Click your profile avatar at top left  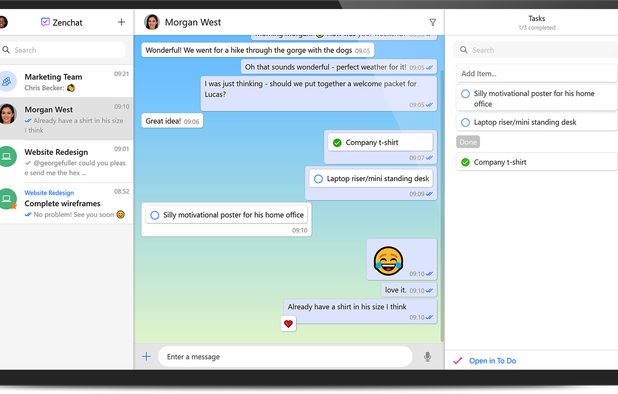(x=3, y=22)
